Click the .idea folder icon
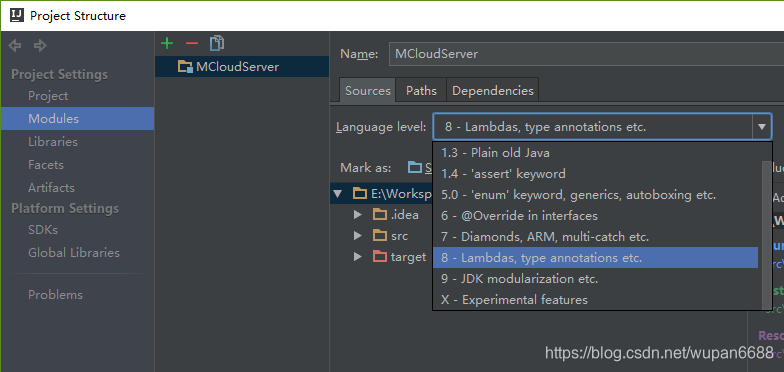Viewport: 784px width, 372px height. click(x=380, y=215)
